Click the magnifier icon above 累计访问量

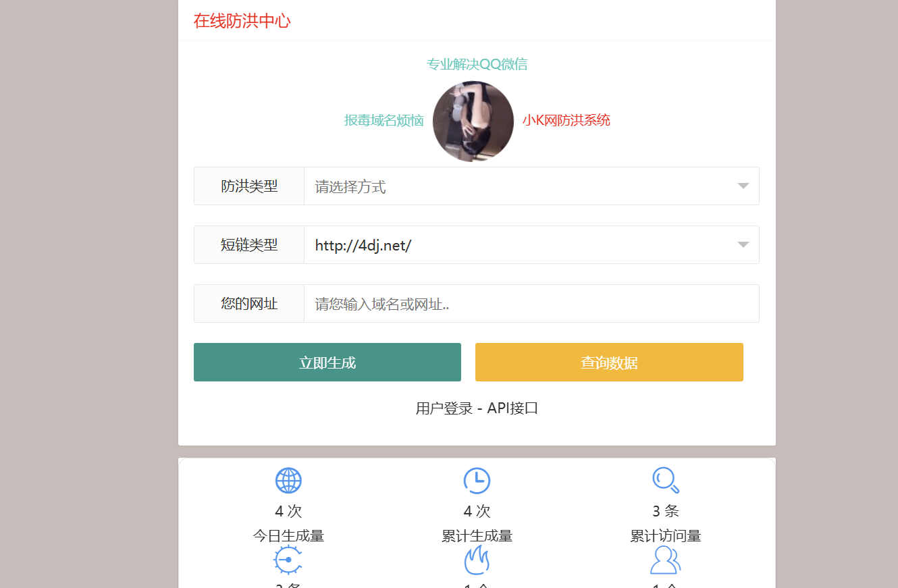pos(665,480)
